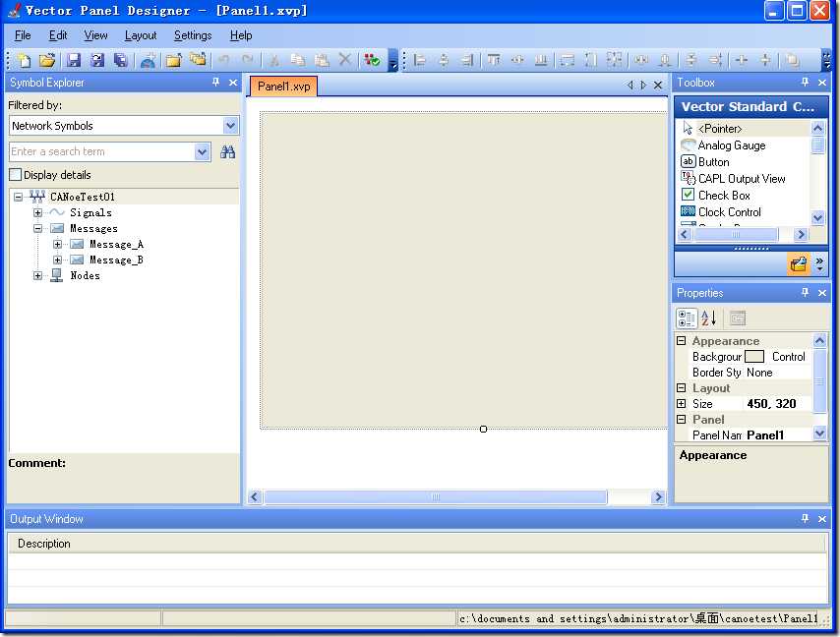
Task: Click the New panel icon
Action: click(x=25, y=61)
